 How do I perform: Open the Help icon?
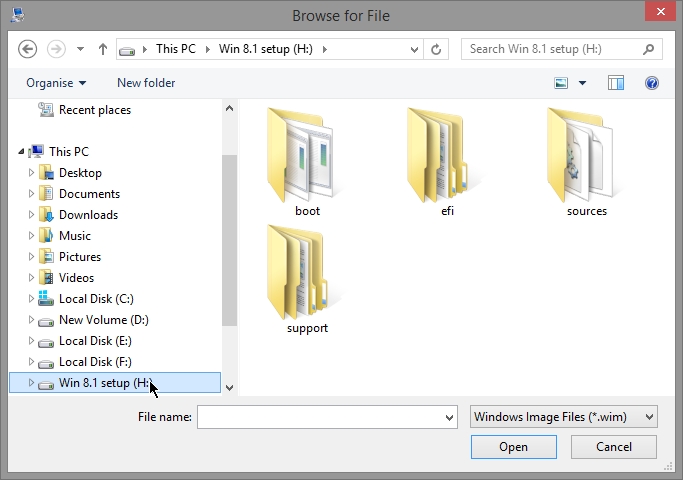point(652,83)
